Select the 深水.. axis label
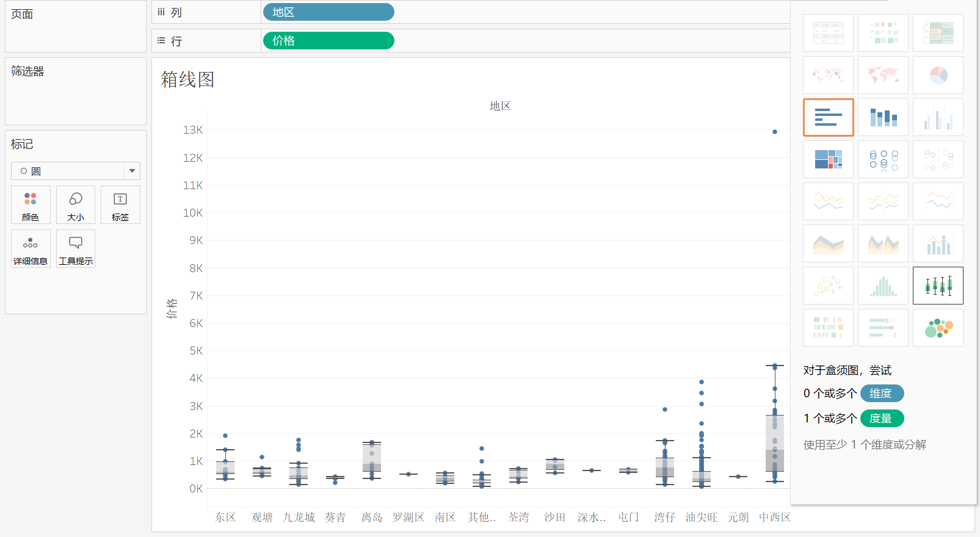The height and width of the screenshot is (537, 980). 592,517
